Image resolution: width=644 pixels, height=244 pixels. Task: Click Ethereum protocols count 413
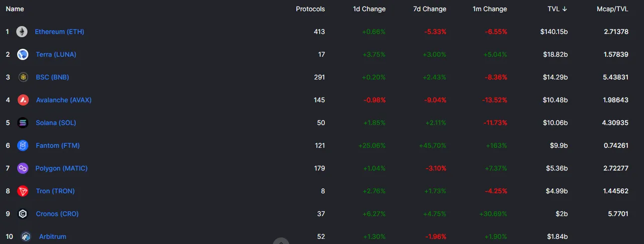tap(319, 32)
